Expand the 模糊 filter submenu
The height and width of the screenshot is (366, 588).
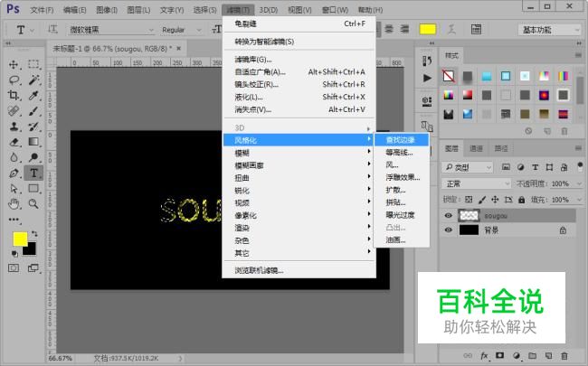click(299, 153)
